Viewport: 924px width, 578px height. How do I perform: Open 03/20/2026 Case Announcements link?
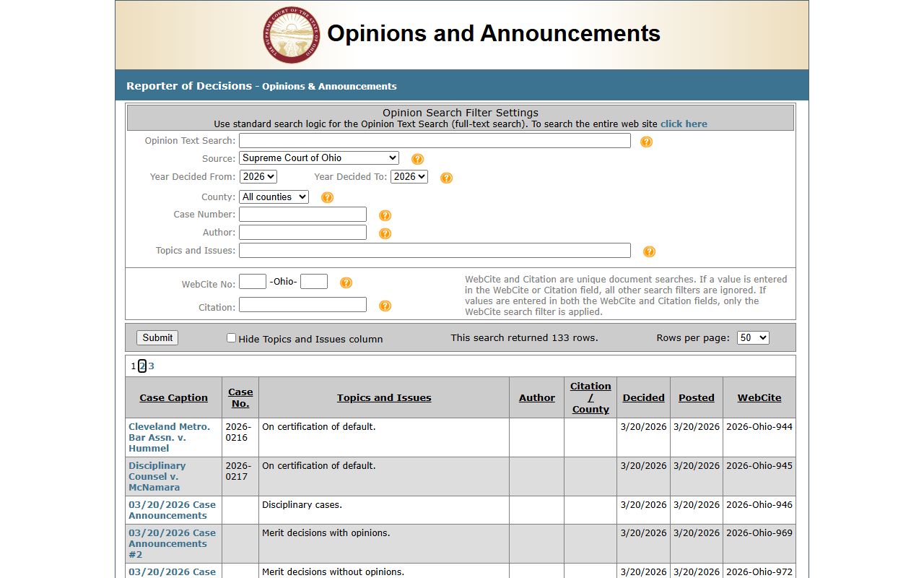coord(172,510)
